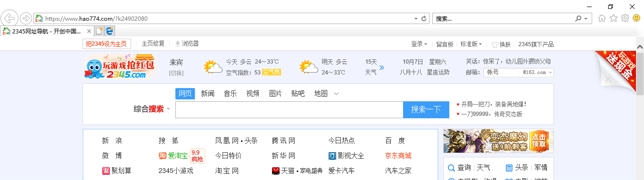Open the @163.com mail domain dropdown
This screenshot has width=644, height=180.
(x=537, y=73)
